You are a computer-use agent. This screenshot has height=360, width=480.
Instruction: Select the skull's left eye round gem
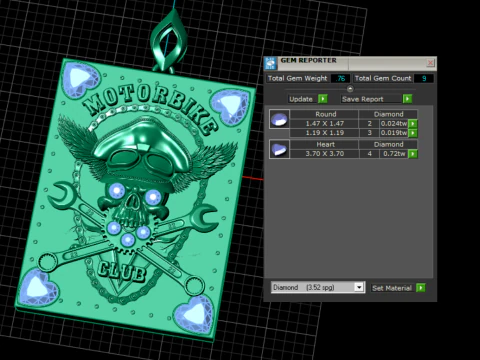click(117, 191)
